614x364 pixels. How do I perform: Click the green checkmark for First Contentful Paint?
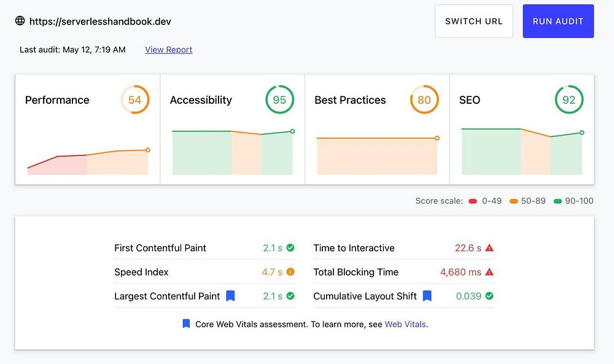point(290,248)
